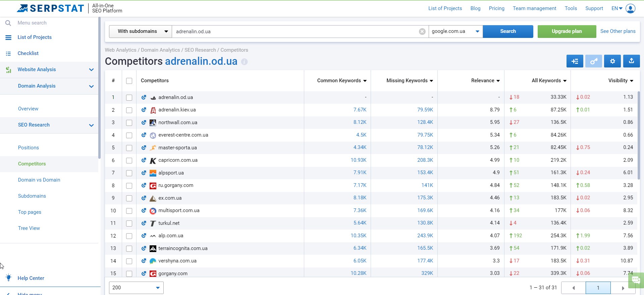This screenshot has width=644, height=295.
Task: Check the ex.com.ua row checkbox
Action: pos(129,198)
